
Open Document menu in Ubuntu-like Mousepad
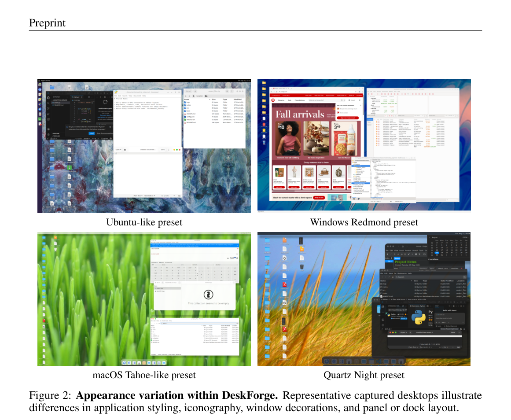(x=137, y=96)
